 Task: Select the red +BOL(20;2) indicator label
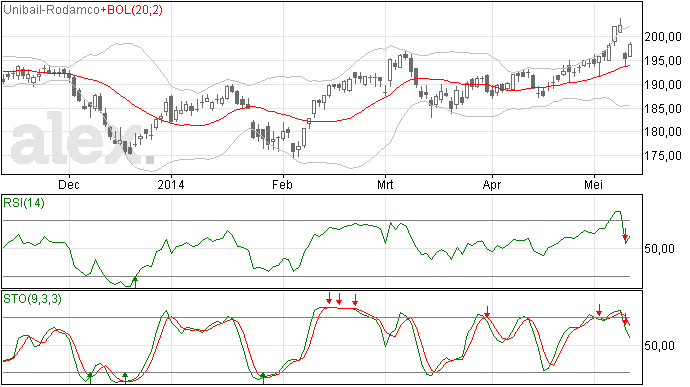(132, 10)
